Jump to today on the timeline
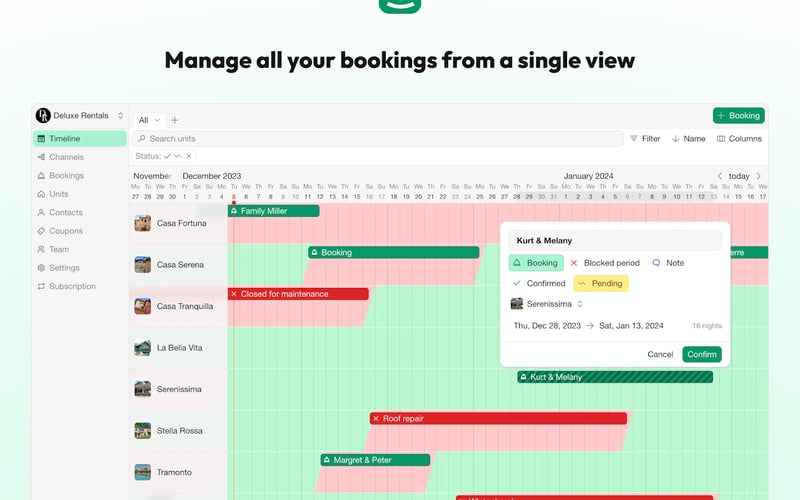The height and width of the screenshot is (500, 800). (x=739, y=176)
